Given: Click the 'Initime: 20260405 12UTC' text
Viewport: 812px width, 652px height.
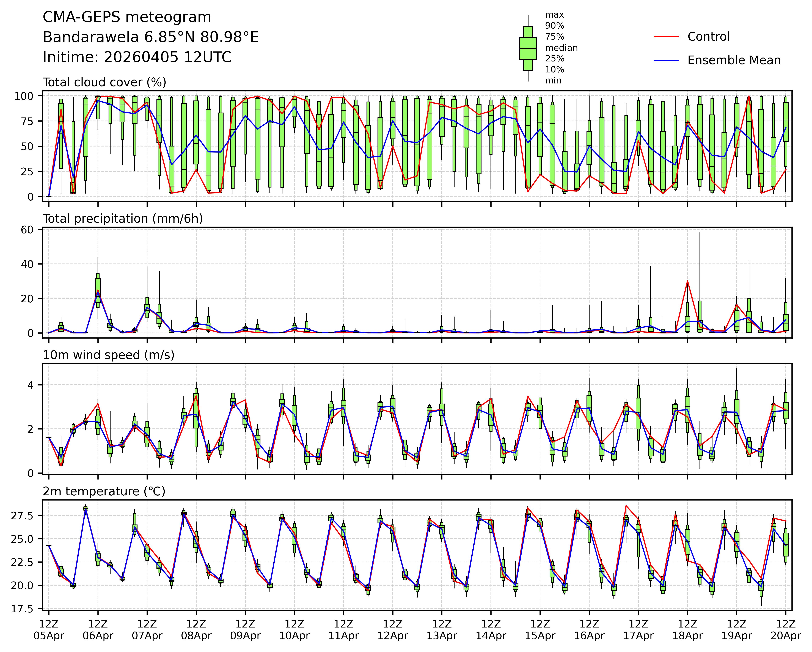Looking at the screenshot, I should (x=137, y=57).
